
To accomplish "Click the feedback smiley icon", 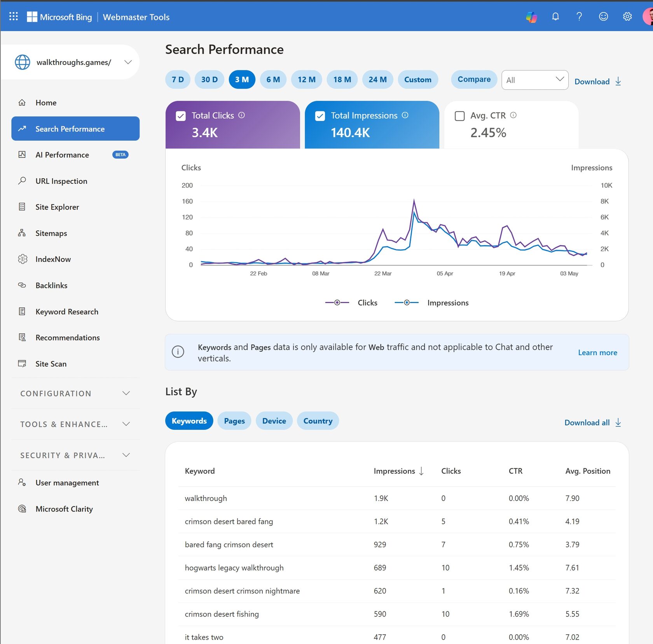I will [603, 16].
